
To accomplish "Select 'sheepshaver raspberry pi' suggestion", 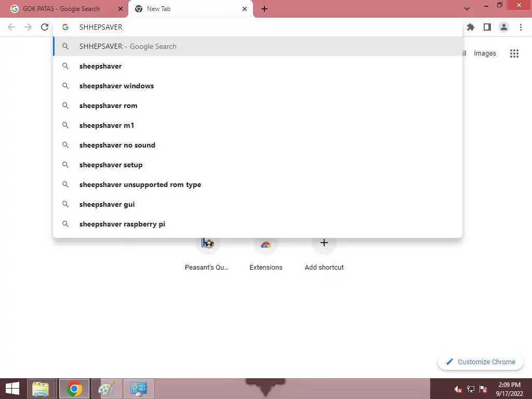I will tap(258, 224).
